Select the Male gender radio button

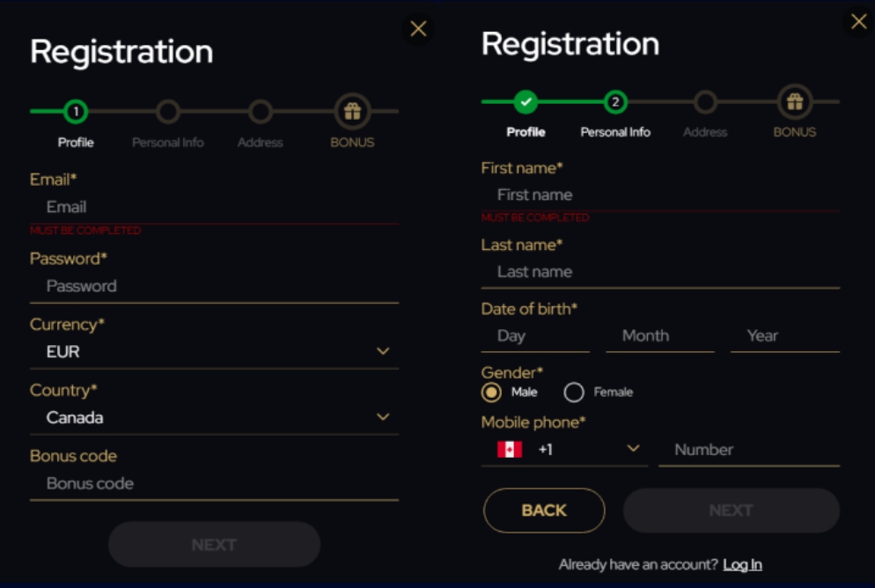tap(491, 393)
